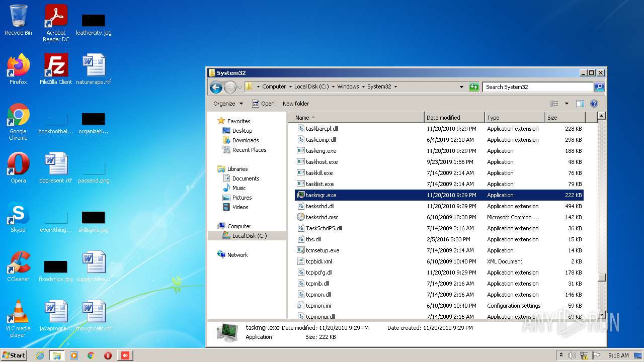644x362 pixels.
Task: Select taskschd.msc in file list
Action: click(439, 217)
